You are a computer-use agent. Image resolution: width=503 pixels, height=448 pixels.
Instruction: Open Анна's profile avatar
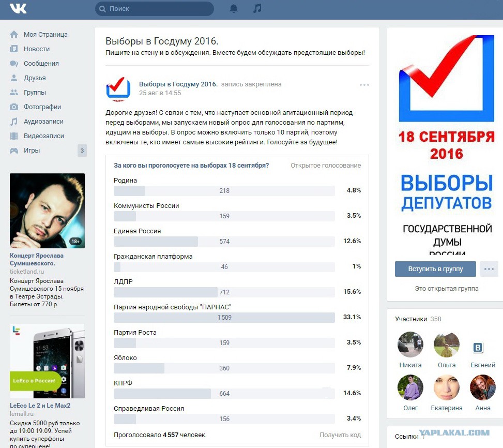[483, 387]
